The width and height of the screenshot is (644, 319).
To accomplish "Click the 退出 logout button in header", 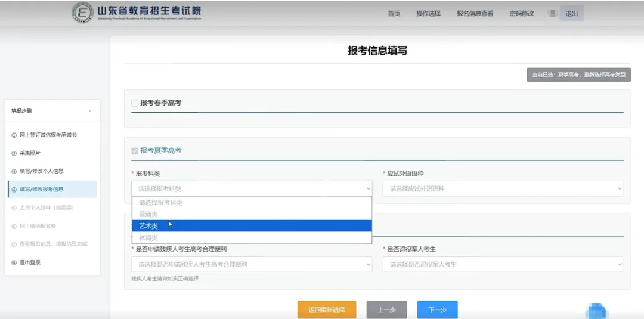I will [571, 13].
